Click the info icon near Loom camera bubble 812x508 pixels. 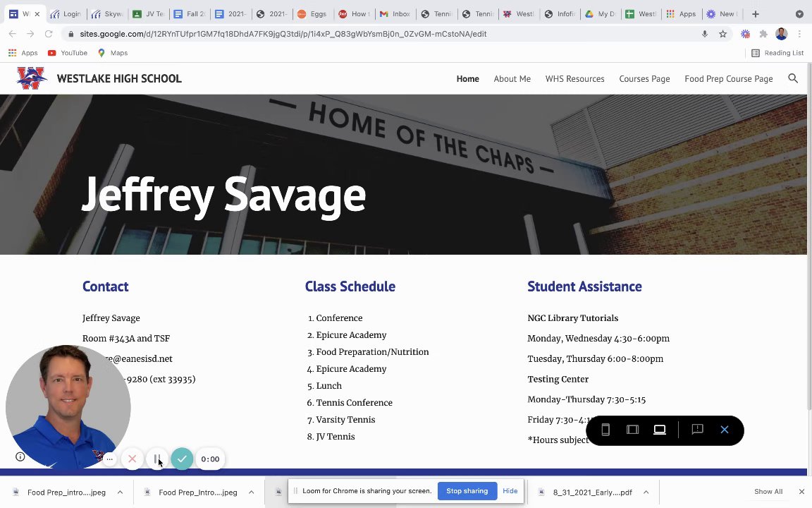(x=20, y=456)
